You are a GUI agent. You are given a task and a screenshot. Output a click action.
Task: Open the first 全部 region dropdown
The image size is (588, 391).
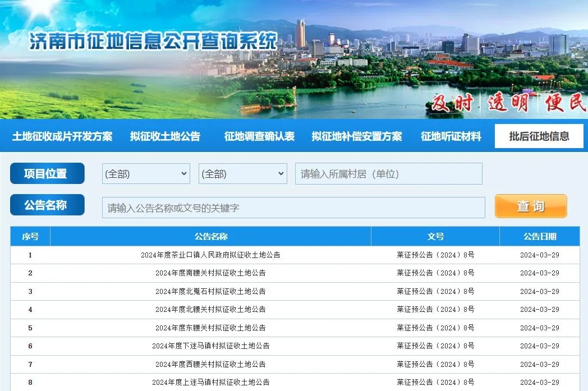(x=145, y=173)
